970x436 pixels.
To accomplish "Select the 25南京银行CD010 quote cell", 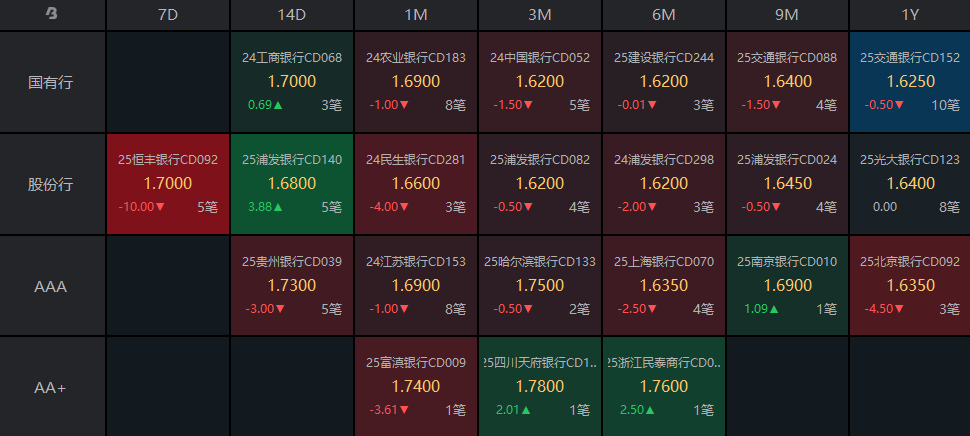I will (x=786, y=286).
